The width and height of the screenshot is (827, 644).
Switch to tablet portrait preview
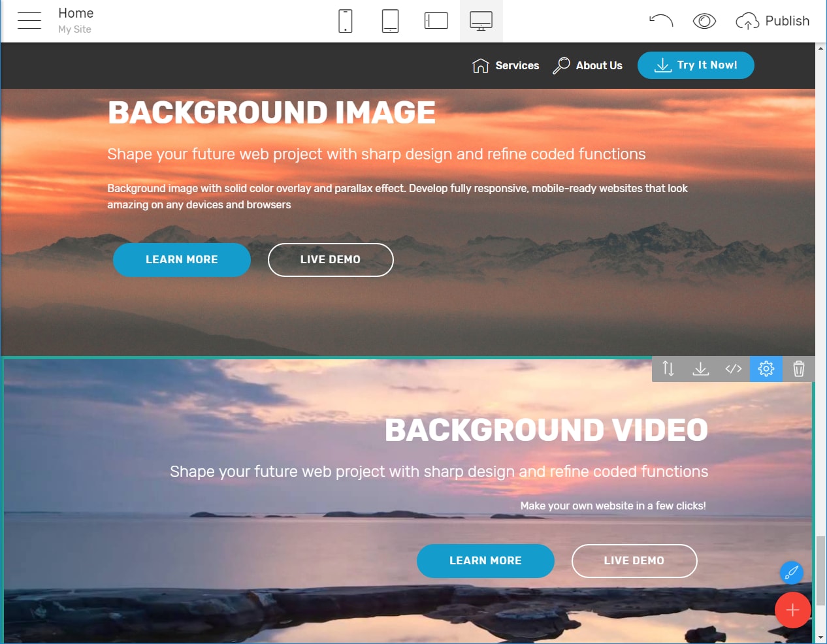click(390, 21)
